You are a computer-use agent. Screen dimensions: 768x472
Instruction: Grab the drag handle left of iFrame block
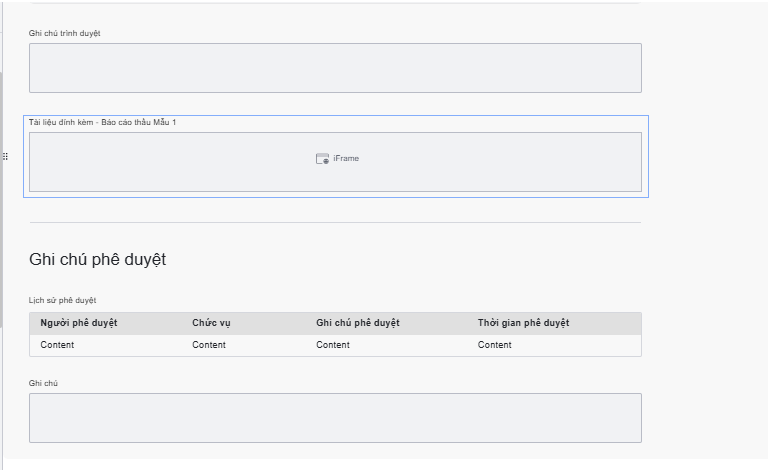[5, 156]
